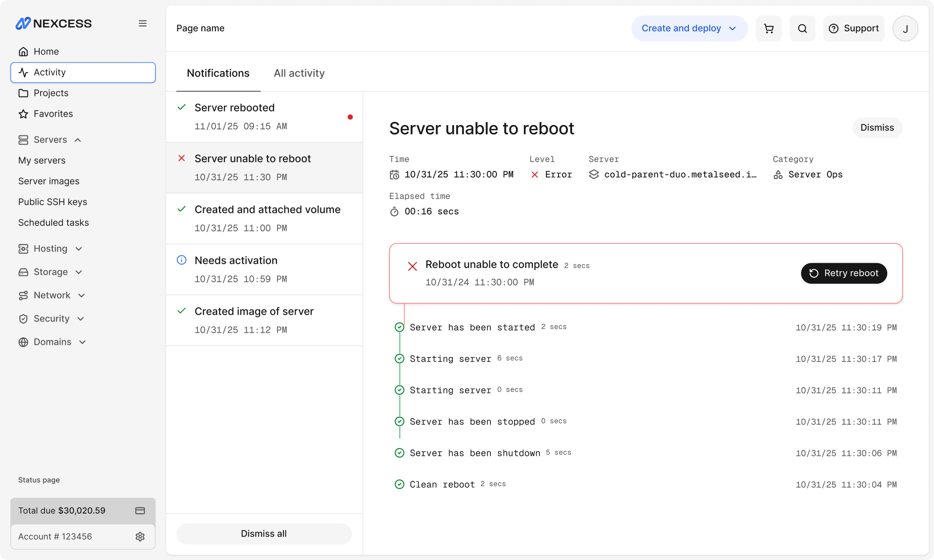
Task: Click the category shapes icon beside Server Ops
Action: tap(778, 175)
